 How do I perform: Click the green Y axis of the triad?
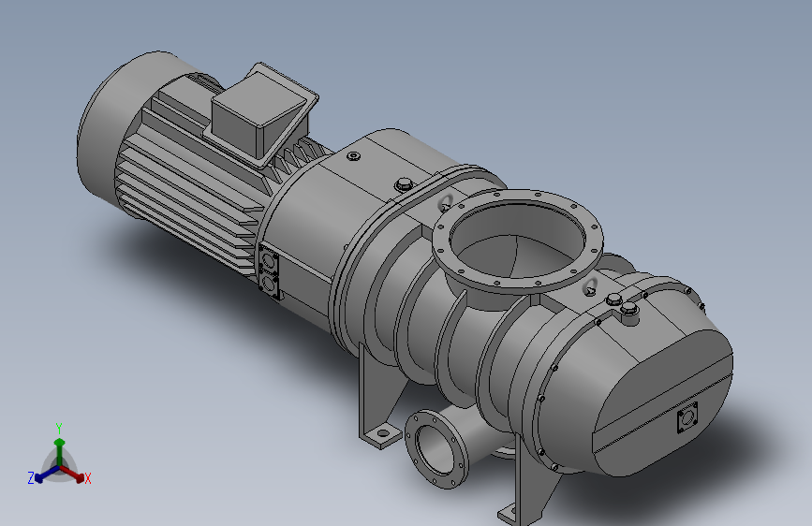point(60,450)
